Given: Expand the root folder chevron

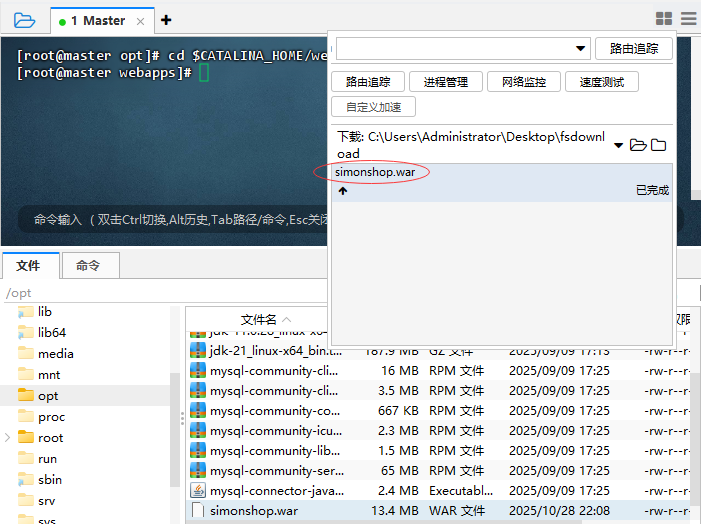Looking at the screenshot, I should click(x=7, y=438).
